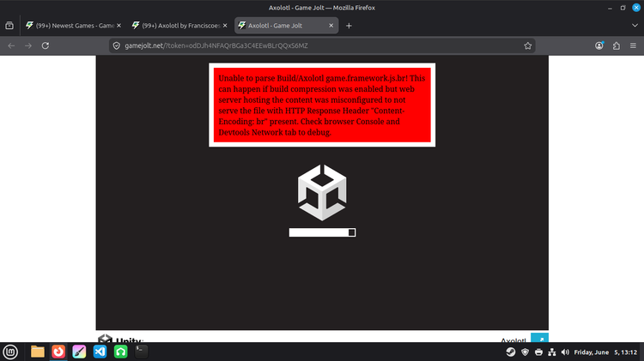Click the Firefox back arrow button
Image resolution: width=644 pixels, height=361 pixels.
11,45
